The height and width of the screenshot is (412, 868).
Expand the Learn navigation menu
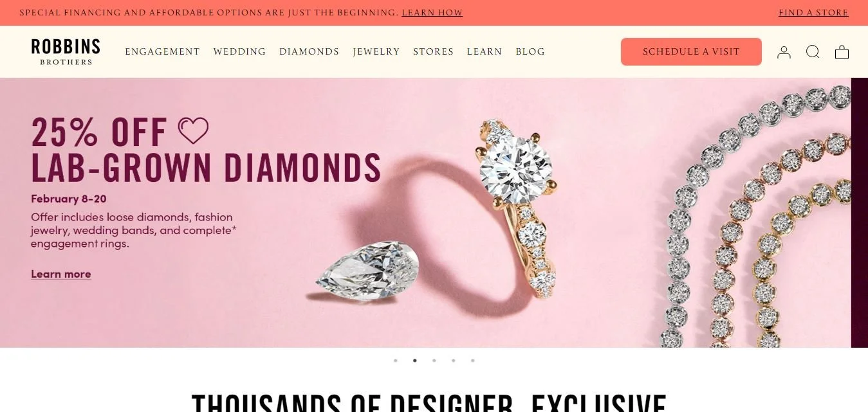coord(485,52)
